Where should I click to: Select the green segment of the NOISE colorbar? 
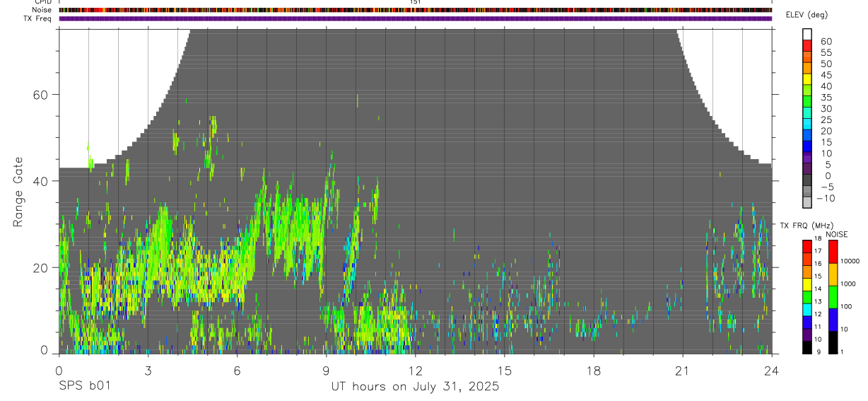tap(833, 297)
